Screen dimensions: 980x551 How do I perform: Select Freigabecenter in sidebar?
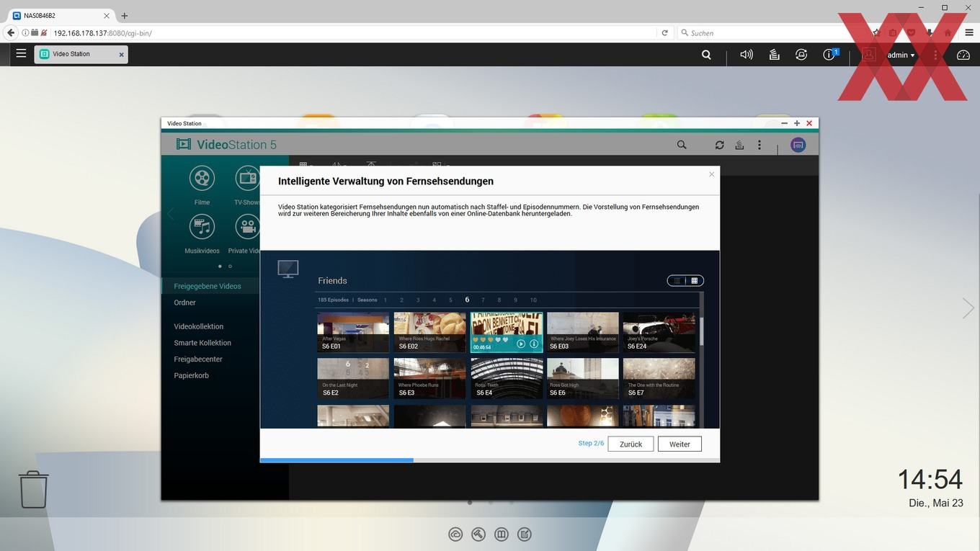pos(198,359)
